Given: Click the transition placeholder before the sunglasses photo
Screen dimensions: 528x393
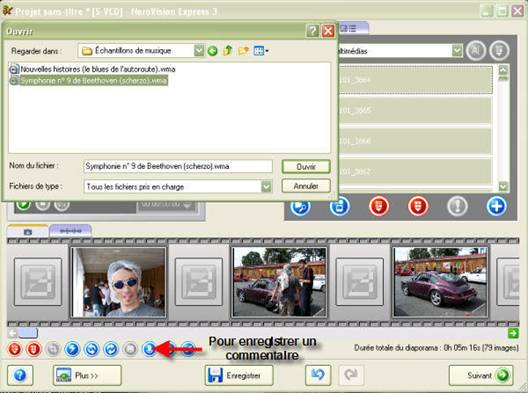Looking at the screenshot, I should coord(38,282).
